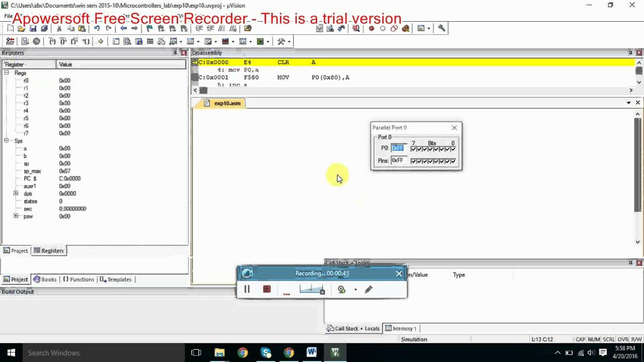Image resolution: width=644 pixels, height=362 pixels.
Task: Step out with third braces icon
Action: click(x=74, y=41)
